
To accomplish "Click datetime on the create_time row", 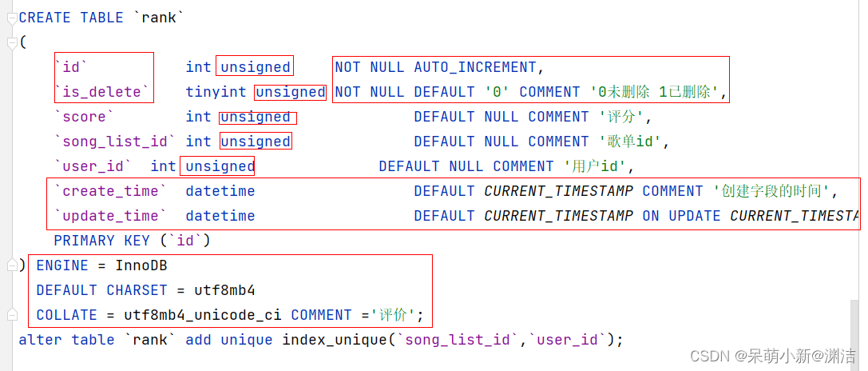I will [220, 191].
